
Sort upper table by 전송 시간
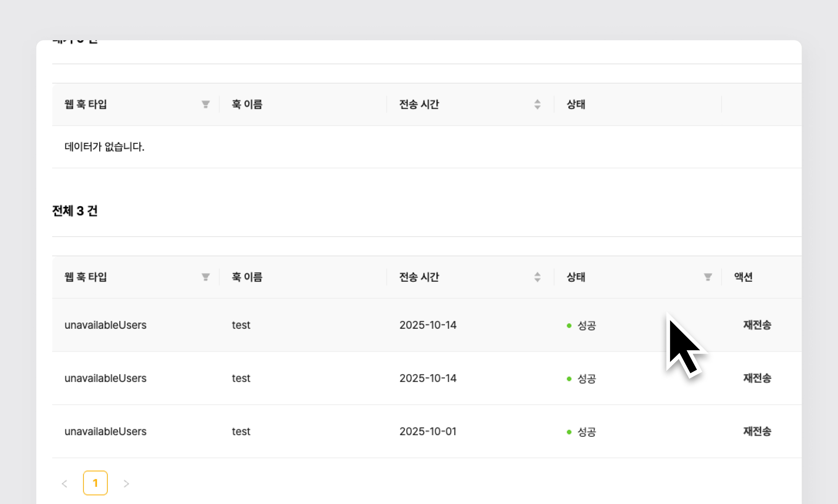pos(537,104)
